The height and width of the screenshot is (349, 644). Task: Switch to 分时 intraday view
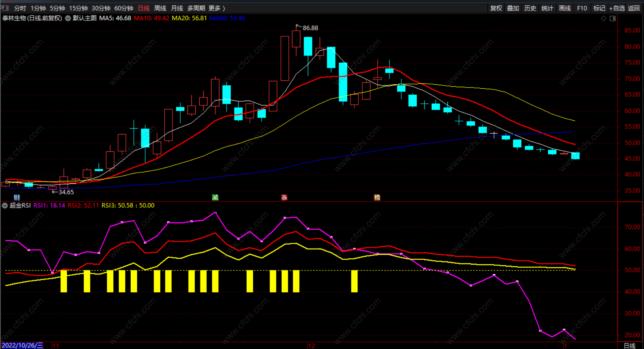(x=20, y=8)
